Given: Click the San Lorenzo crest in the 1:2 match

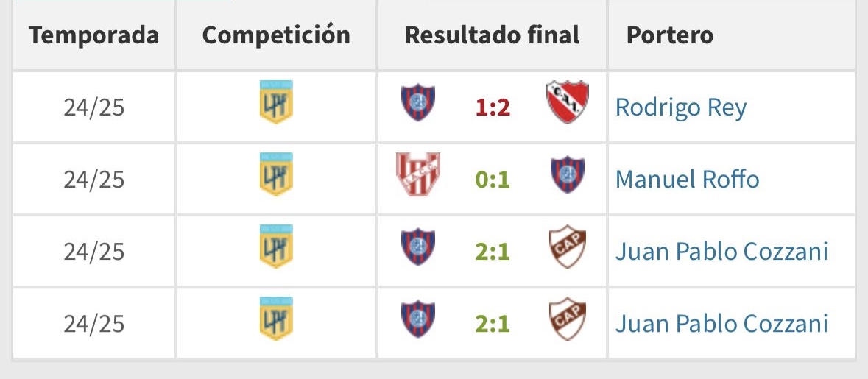Looking at the screenshot, I should click(418, 102).
